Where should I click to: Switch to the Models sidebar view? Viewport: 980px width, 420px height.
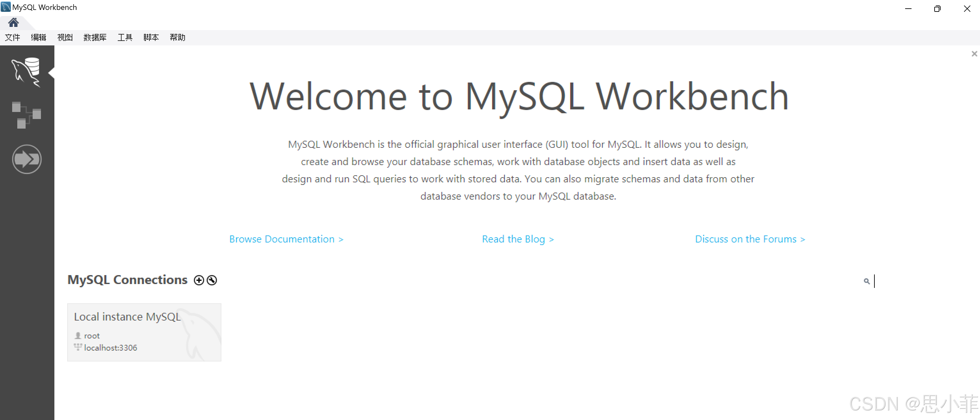click(26, 115)
